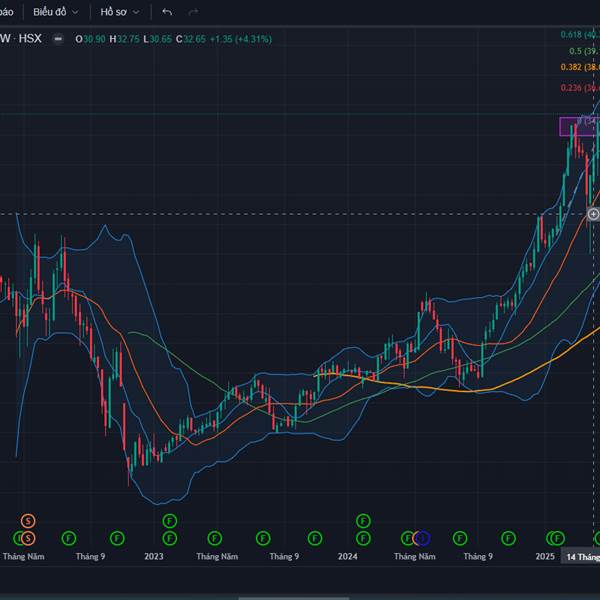The height and width of the screenshot is (600, 600).
Task: Click the undo arrow icon
Action: tap(167, 12)
